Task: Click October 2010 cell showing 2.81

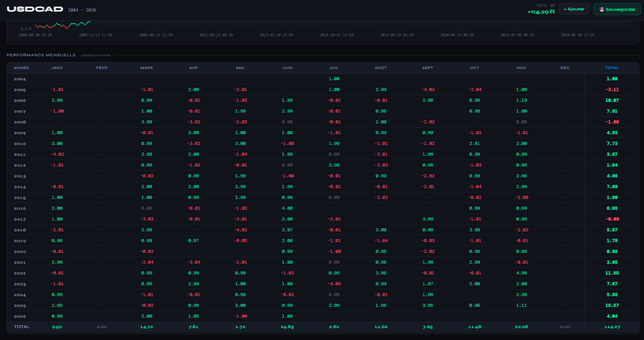Action: tap(475, 143)
